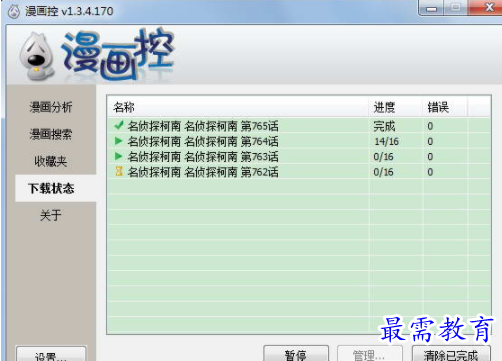Click the 0/16 progress cell of 第762话
This screenshot has width=502, height=361.
[383, 172]
